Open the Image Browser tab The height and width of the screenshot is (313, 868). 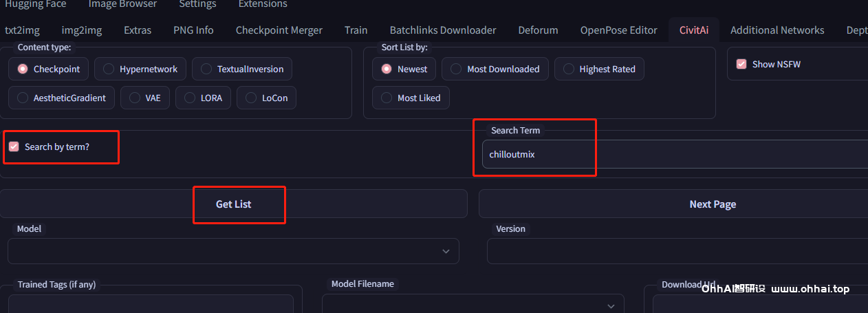pos(122,4)
